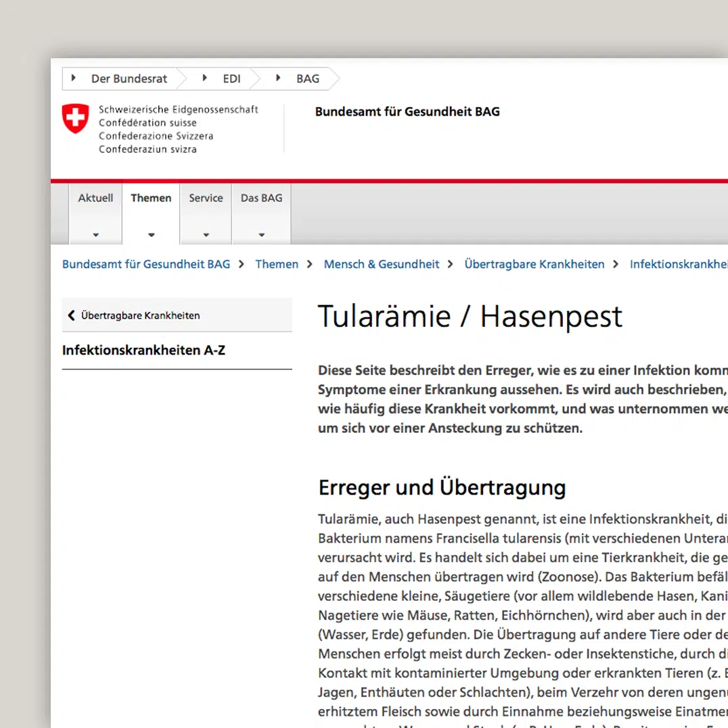The width and height of the screenshot is (728, 728).
Task: Click chevron after Themen breadcrumb
Action: point(310,264)
